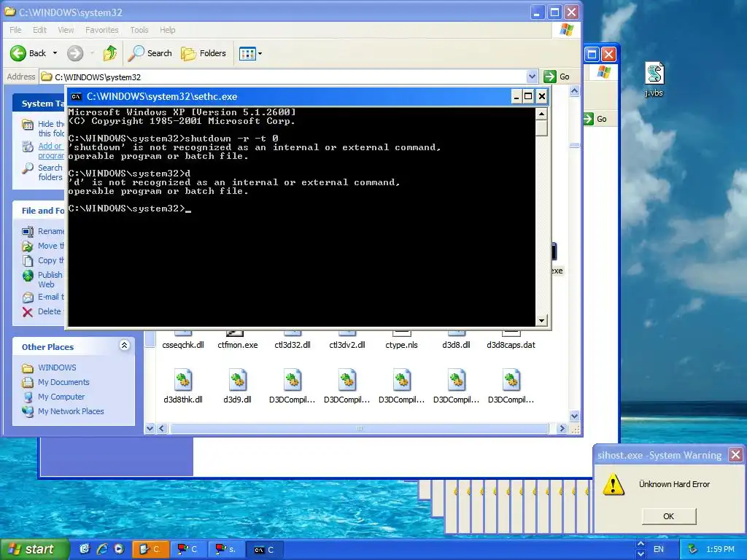This screenshot has width=747, height=560.
Task: Click the system tray icon near clock
Action: pyautogui.click(x=693, y=550)
